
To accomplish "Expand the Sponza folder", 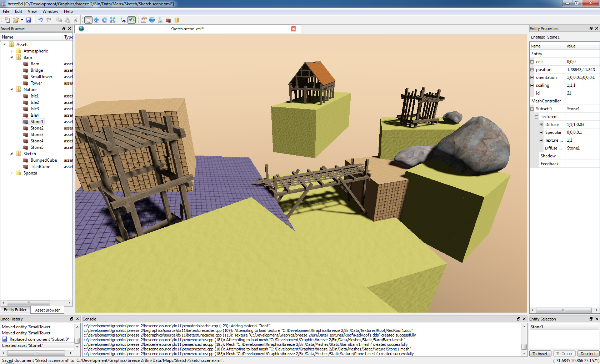I will coord(11,173).
